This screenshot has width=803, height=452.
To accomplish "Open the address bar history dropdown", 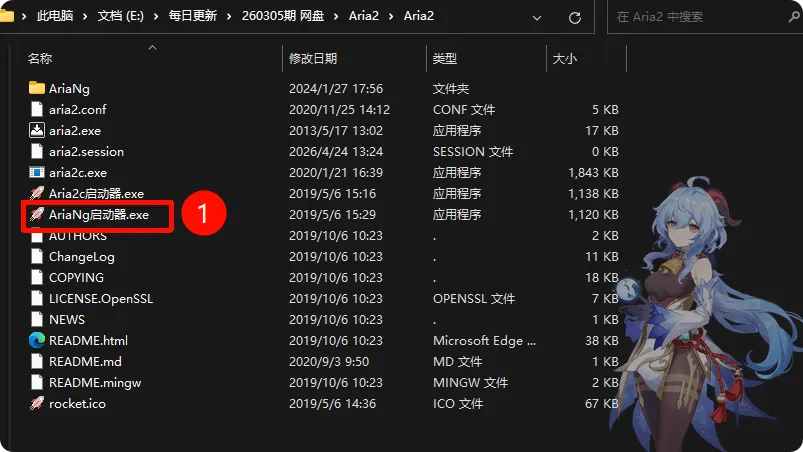I will 537,18.
